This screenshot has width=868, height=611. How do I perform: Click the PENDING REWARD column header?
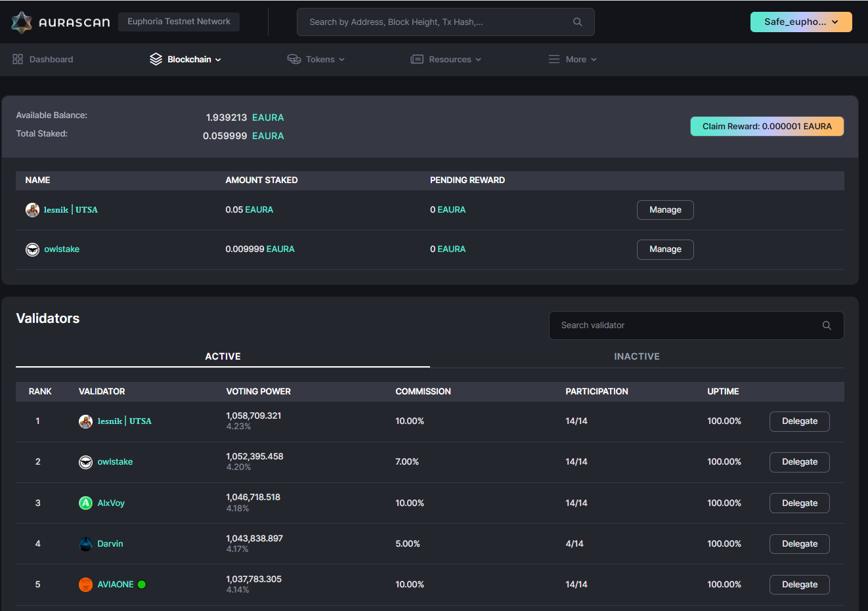[x=467, y=180]
